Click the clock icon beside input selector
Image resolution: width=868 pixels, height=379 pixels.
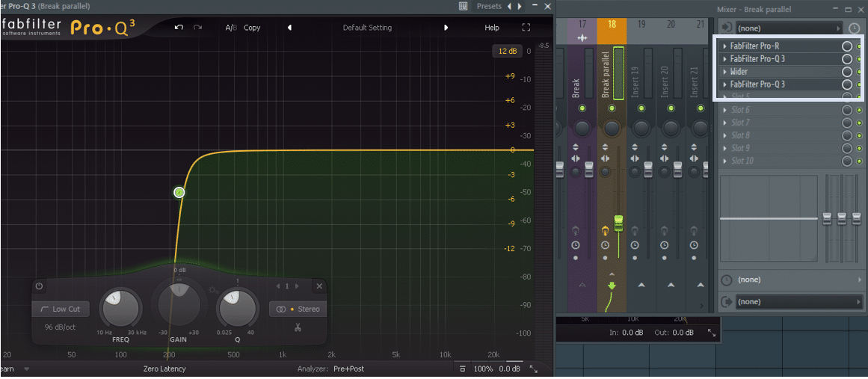point(853,28)
